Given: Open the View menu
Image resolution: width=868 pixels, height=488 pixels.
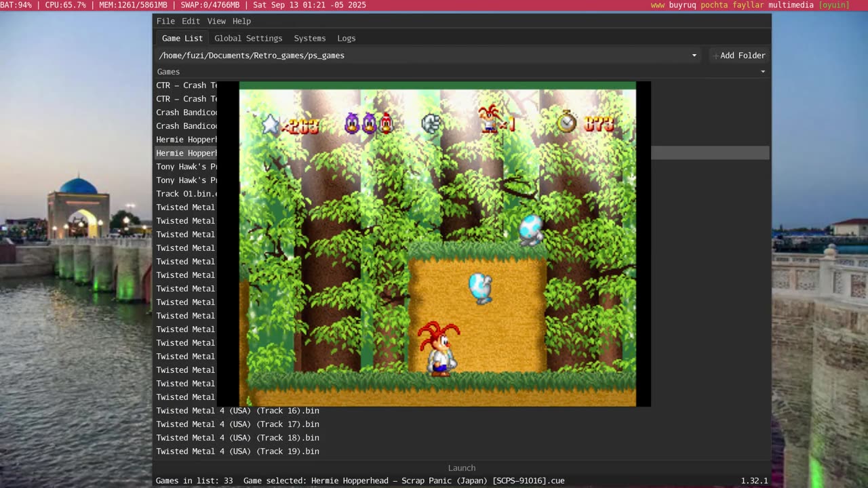Looking at the screenshot, I should (216, 21).
